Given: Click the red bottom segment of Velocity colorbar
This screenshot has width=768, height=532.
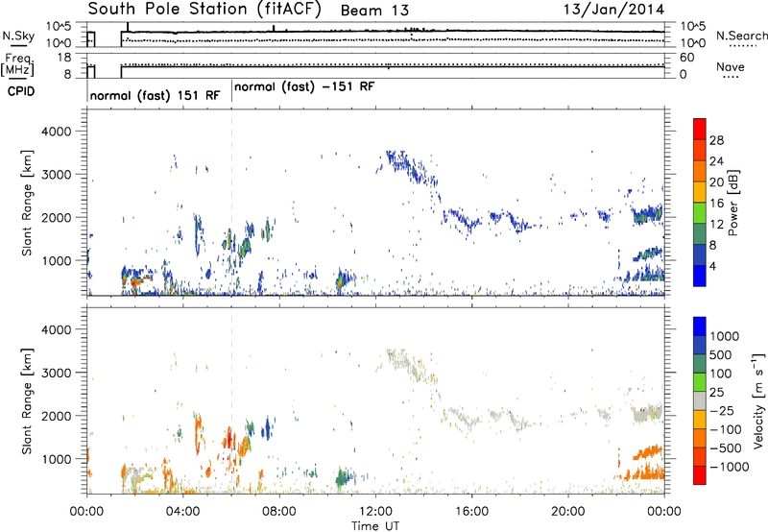Looking at the screenshot, I should click(700, 475).
